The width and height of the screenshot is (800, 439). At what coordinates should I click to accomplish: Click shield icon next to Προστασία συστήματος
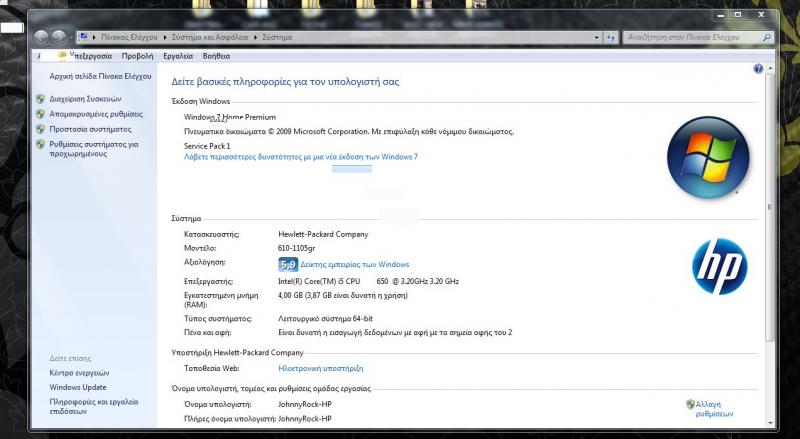41,129
